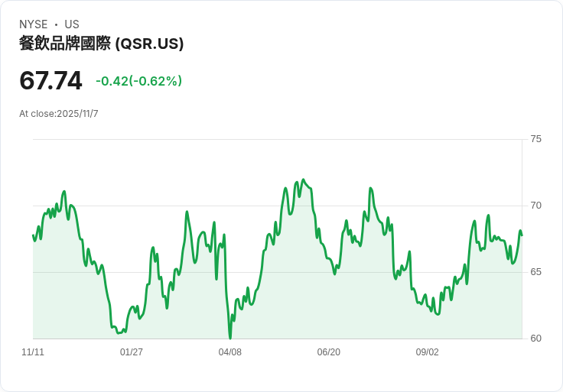This screenshot has height=392, width=563.
Task: Click the 75 y-axis label
Action: 535,139
